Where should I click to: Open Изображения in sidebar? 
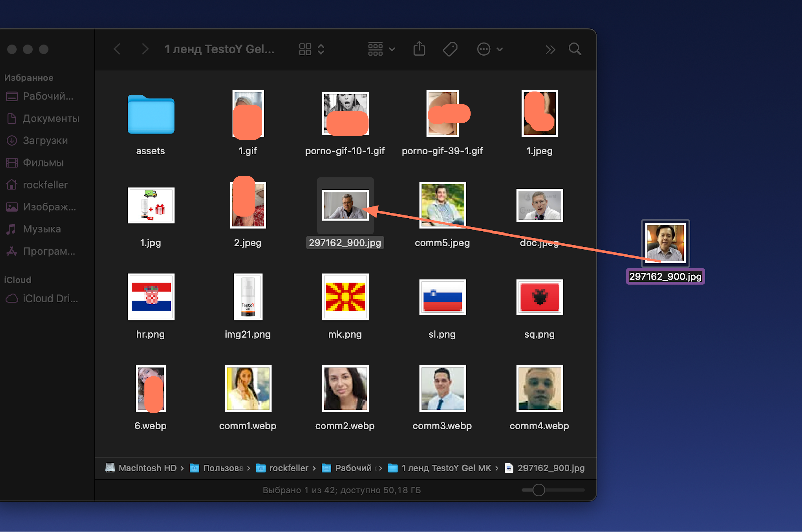tap(42, 207)
